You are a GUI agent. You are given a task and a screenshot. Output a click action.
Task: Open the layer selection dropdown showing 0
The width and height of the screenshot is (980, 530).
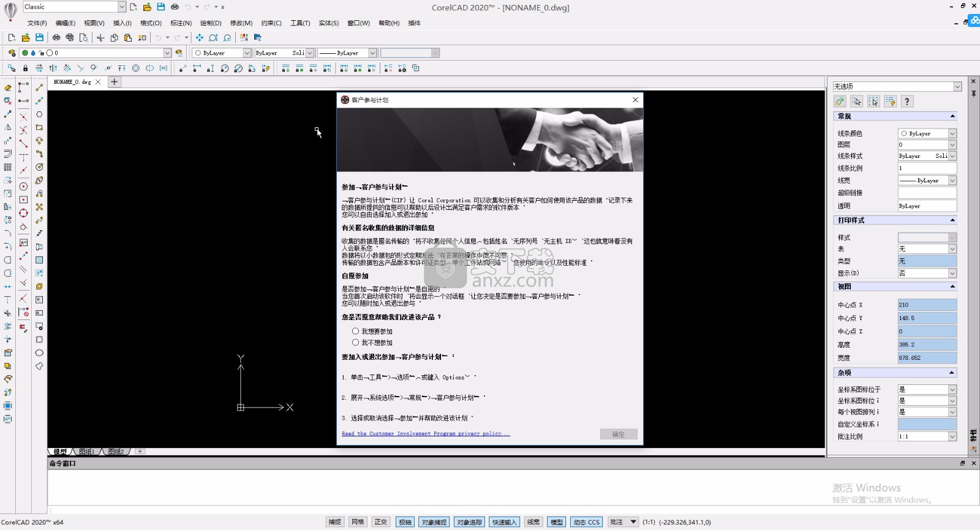pos(167,53)
